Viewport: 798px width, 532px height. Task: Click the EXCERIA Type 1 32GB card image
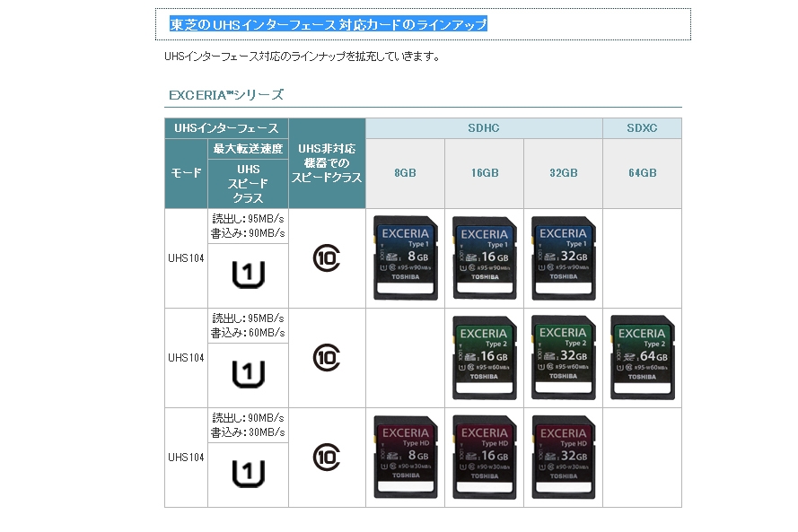(564, 257)
